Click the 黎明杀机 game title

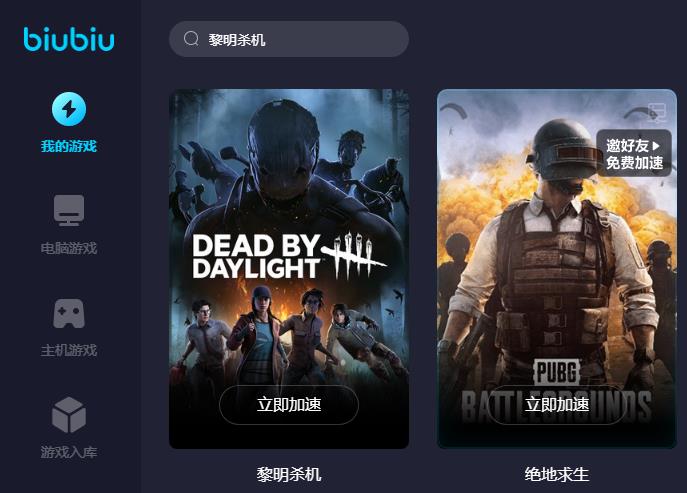289,474
